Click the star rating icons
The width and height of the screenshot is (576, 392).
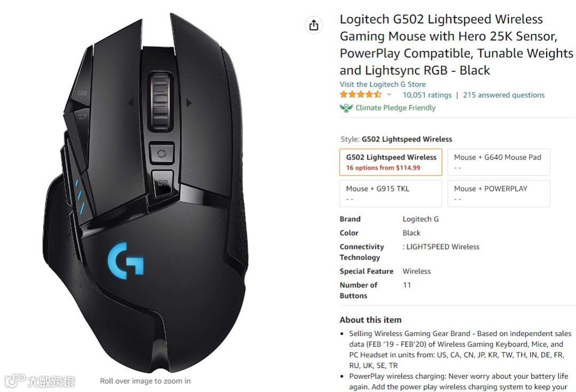coord(361,95)
